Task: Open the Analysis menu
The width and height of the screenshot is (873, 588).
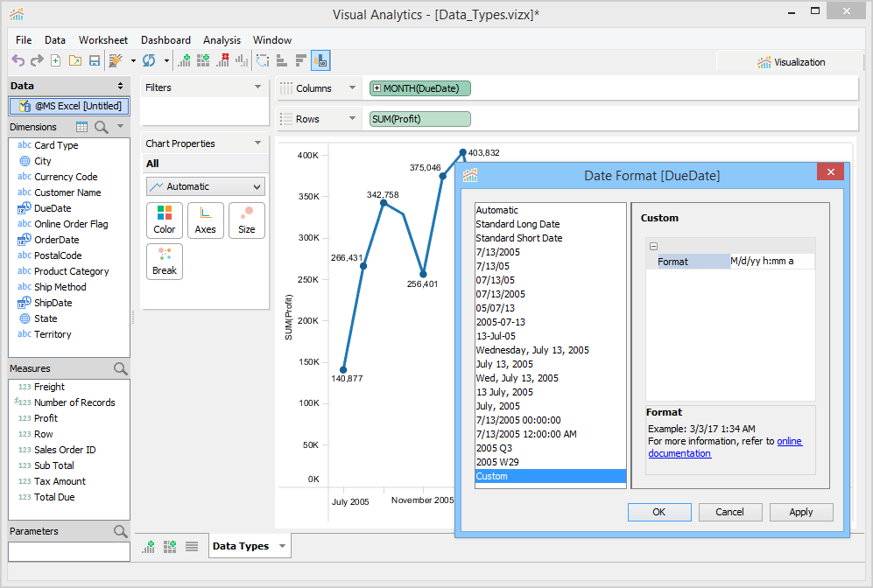Action: (x=222, y=40)
